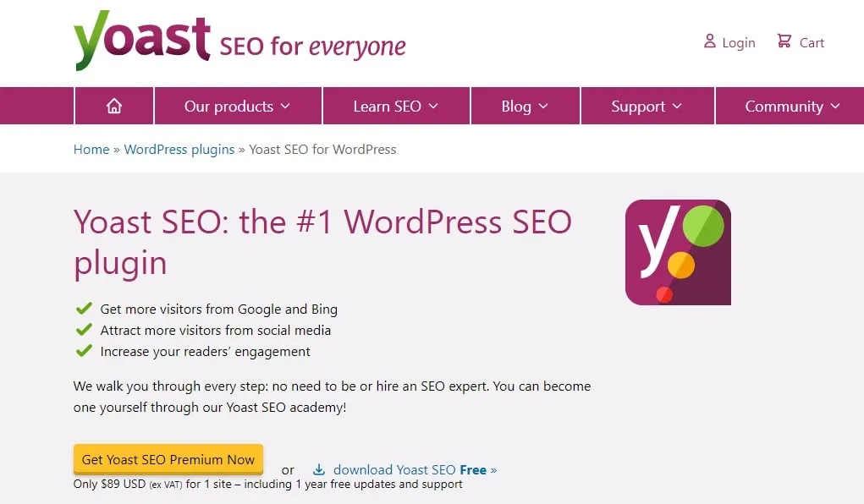Expand the Learn SEO menu chevron
This screenshot has height=504, width=864.
click(433, 106)
